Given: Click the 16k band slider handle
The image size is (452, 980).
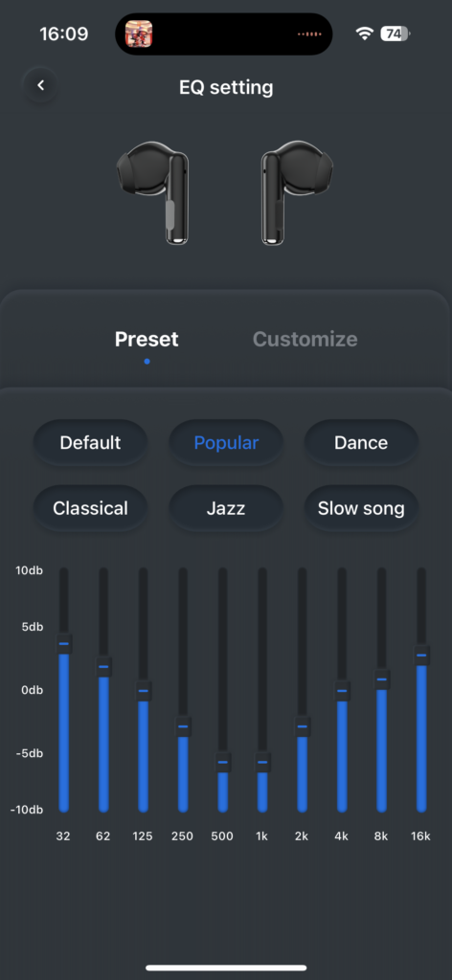Looking at the screenshot, I should [x=421, y=655].
